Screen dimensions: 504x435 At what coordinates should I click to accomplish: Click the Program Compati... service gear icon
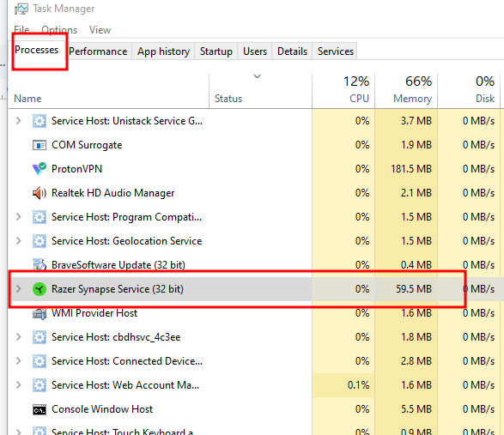click(x=39, y=217)
